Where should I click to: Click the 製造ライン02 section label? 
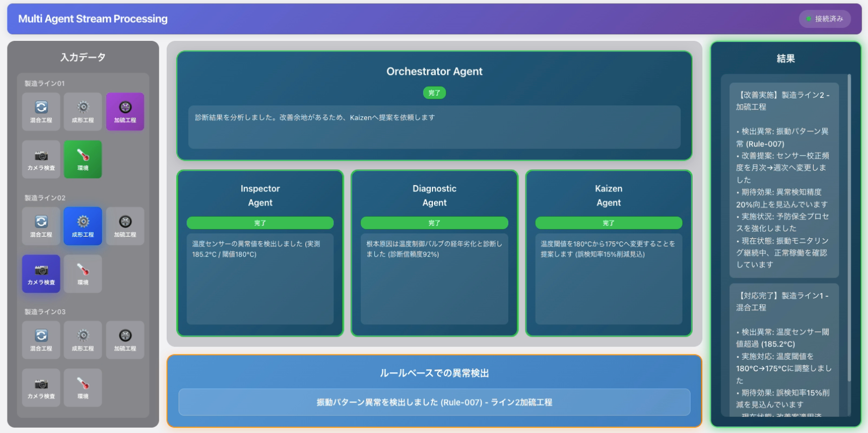click(x=45, y=198)
